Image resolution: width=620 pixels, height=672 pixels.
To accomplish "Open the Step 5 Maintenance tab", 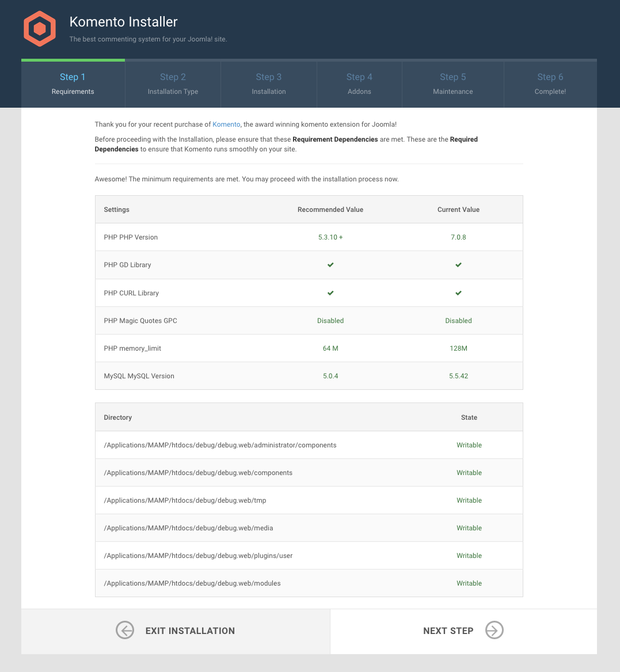I will point(453,83).
